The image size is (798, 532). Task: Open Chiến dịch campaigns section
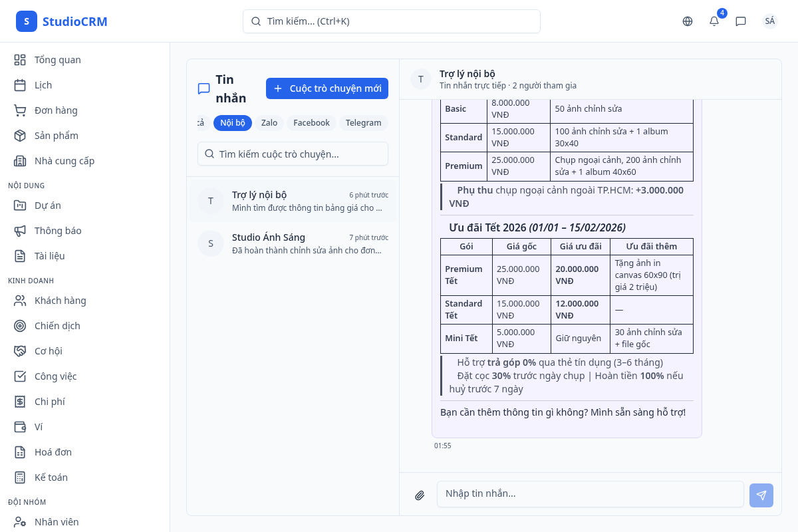(57, 326)
